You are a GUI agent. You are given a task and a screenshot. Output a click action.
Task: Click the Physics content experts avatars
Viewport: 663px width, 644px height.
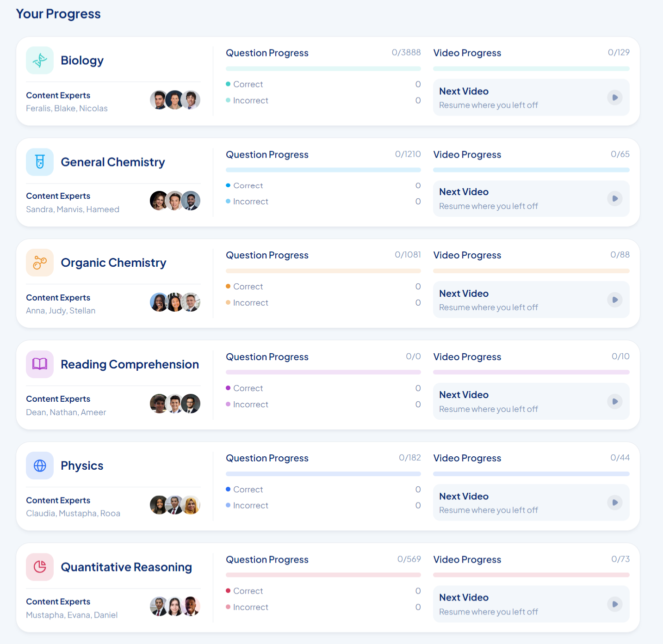coord(175,505)
